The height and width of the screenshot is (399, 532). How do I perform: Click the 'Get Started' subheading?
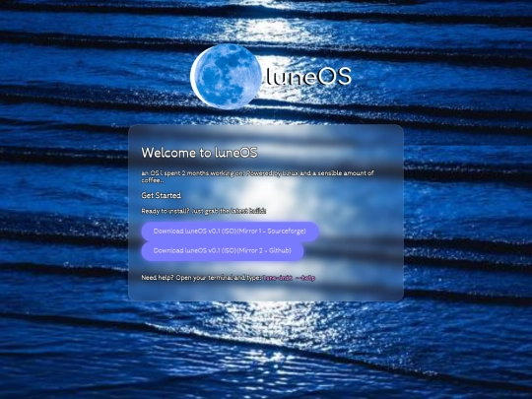pyautogui.click(x=162, y=195)
